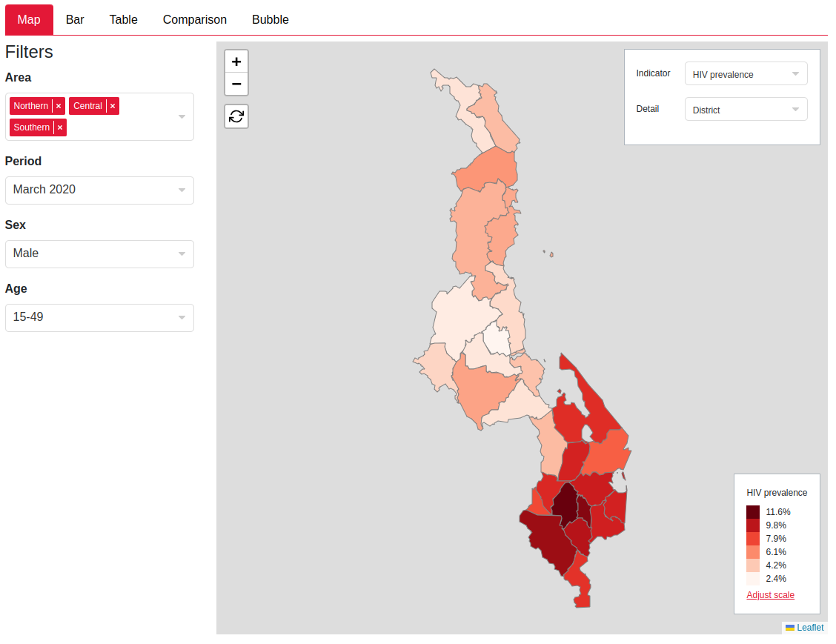Click the 9.8% legend color swatch
This screenshot has height=644, width=836.
[x=753, y=525]
